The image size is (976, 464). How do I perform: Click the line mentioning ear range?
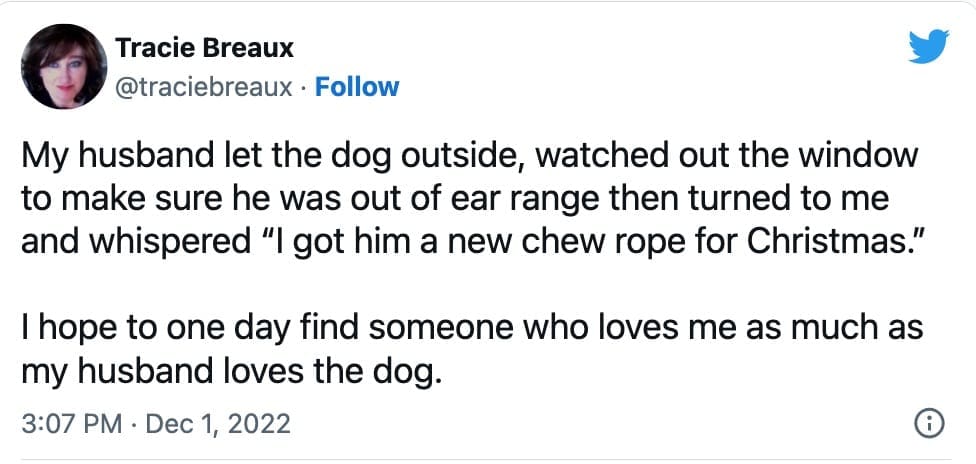point(455,199)
